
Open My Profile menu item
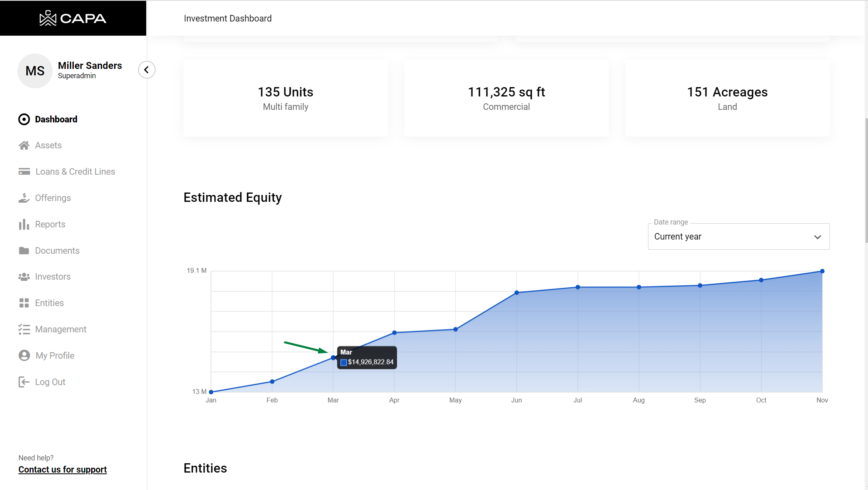55,355
